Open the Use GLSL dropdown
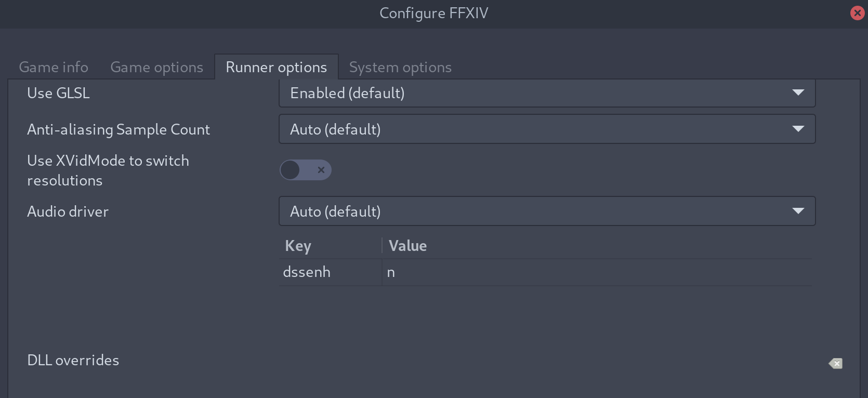The image size is (868, 398). tap(547, 93)
